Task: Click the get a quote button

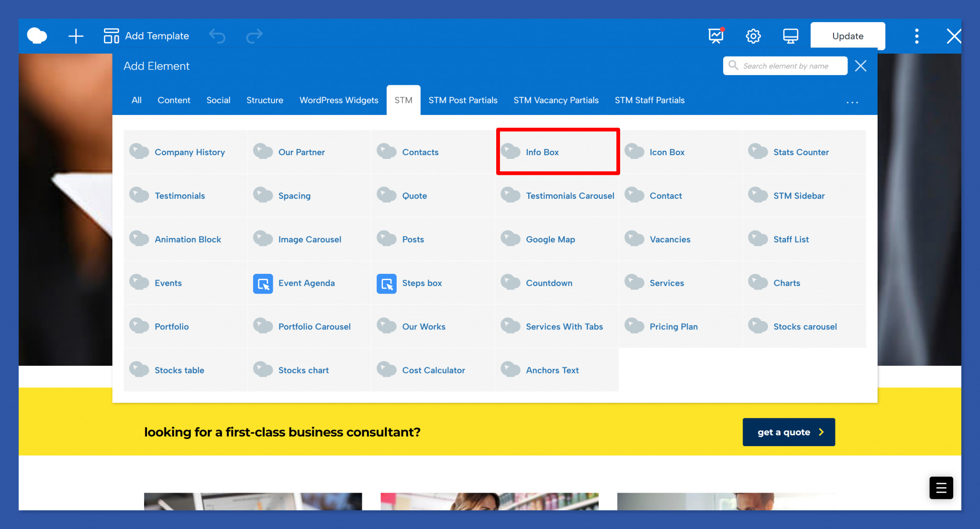Action: coord(788,432)
